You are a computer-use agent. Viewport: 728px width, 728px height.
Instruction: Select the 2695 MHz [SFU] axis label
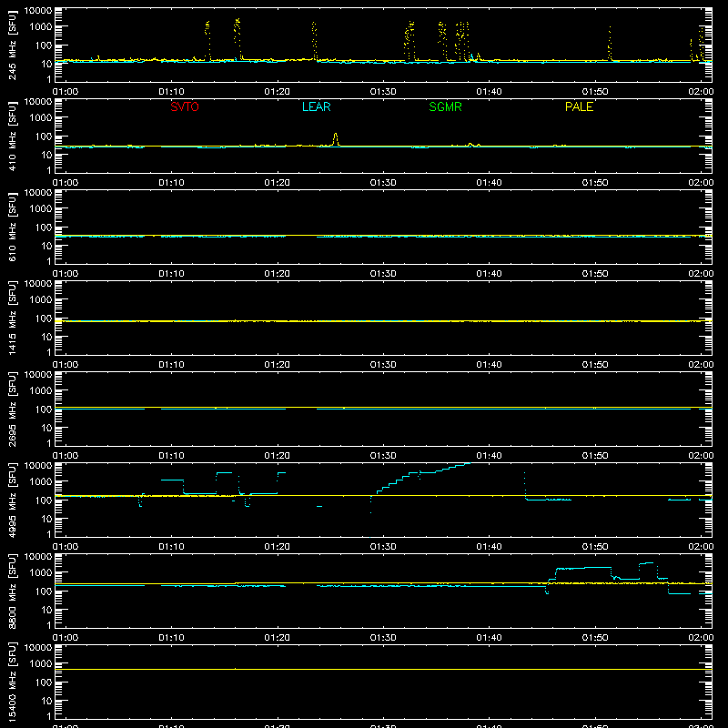pos(12,409)
